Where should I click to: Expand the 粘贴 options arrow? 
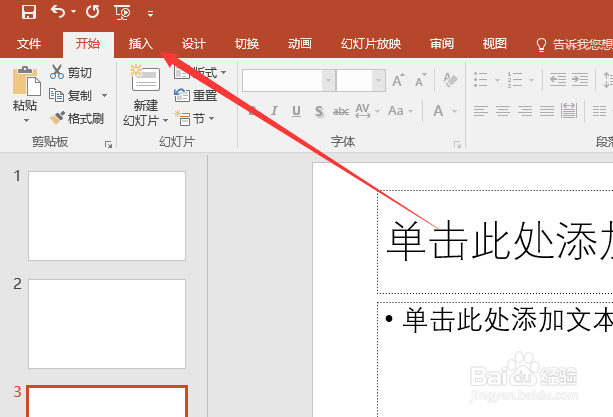click(26, 120)
